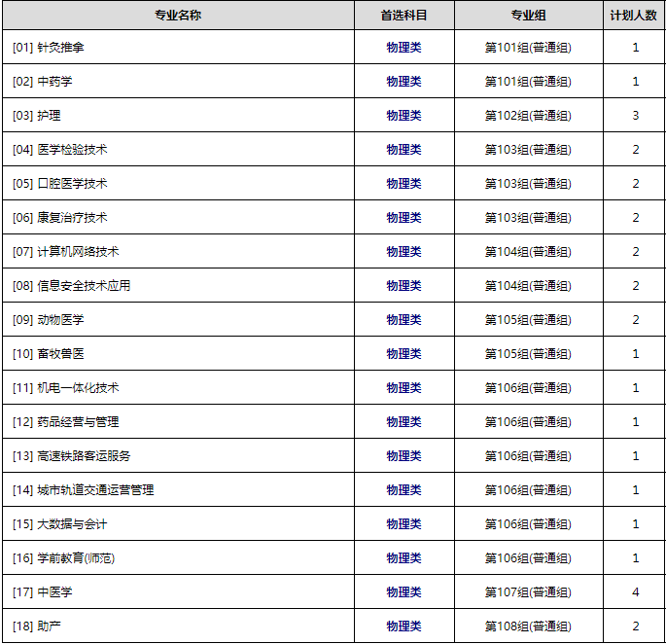Click 物理类 in the 助产 row
Viewport: 666px width, 644px height.
pyautogui.click(x=403, y=626)
